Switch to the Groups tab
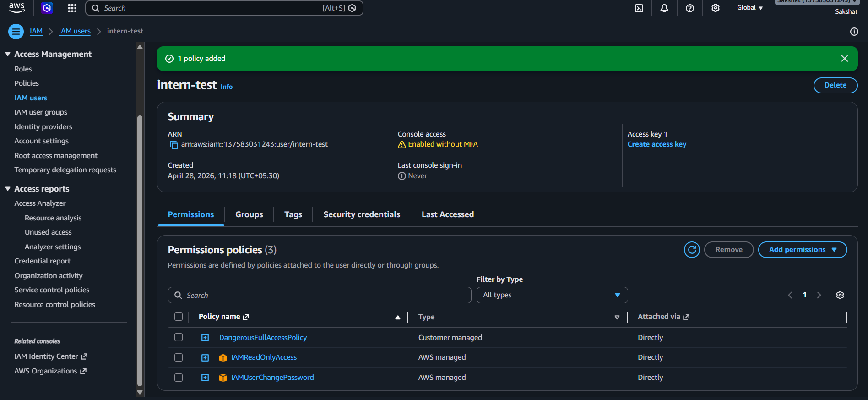 pyautogui.click(x=249, y=214)
